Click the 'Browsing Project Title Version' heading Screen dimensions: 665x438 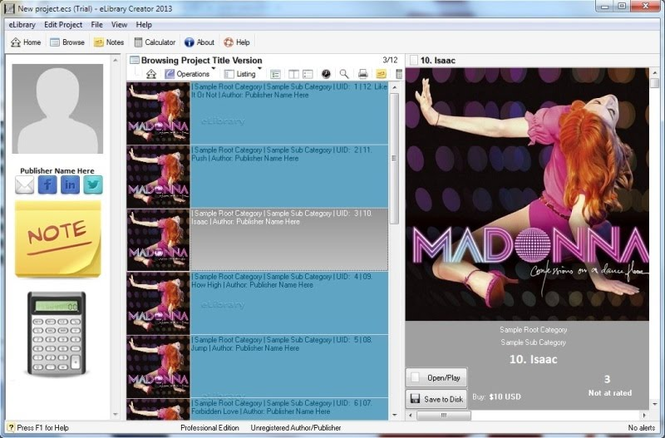coord(201,60)
